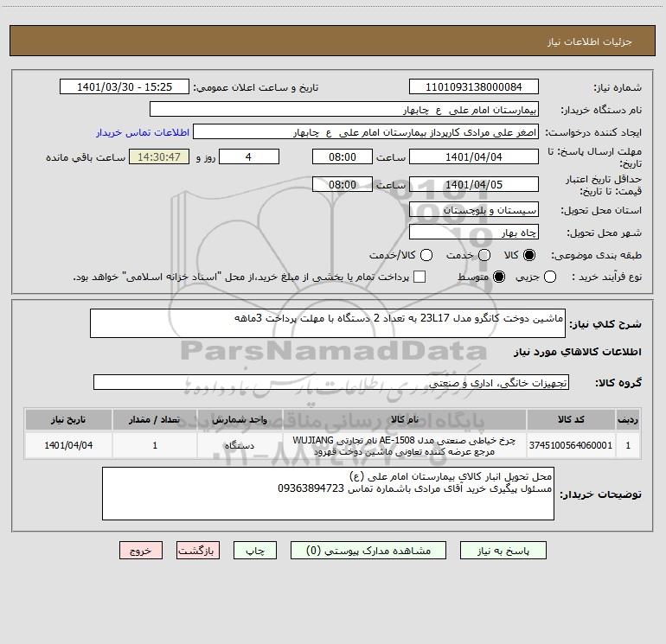This screenshot has width=666, height=644.
Task: Select the جزیی purchase type radio
Action: coord(549,277)
